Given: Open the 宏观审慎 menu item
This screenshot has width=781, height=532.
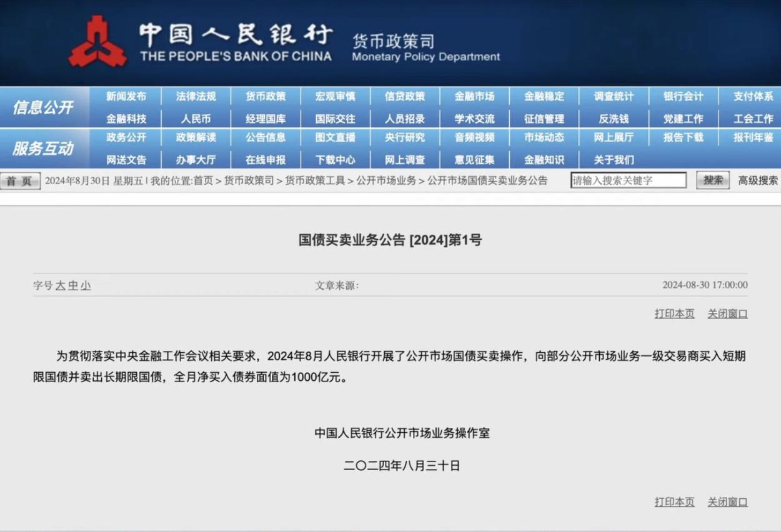Looking at the screenshot, I should click(336, 97).
